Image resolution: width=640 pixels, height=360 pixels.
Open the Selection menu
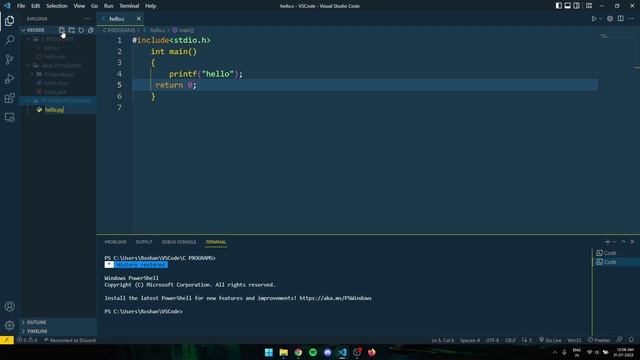(x=57, y=6)
